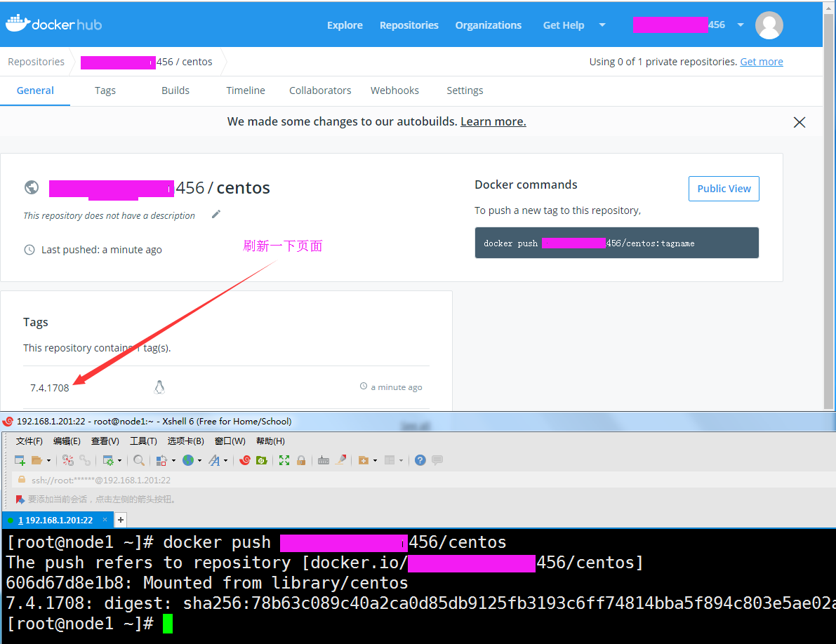
Task: Click New Session icon in Xshell toolbar
Action: pyautogui.click(x=20, y=460)
